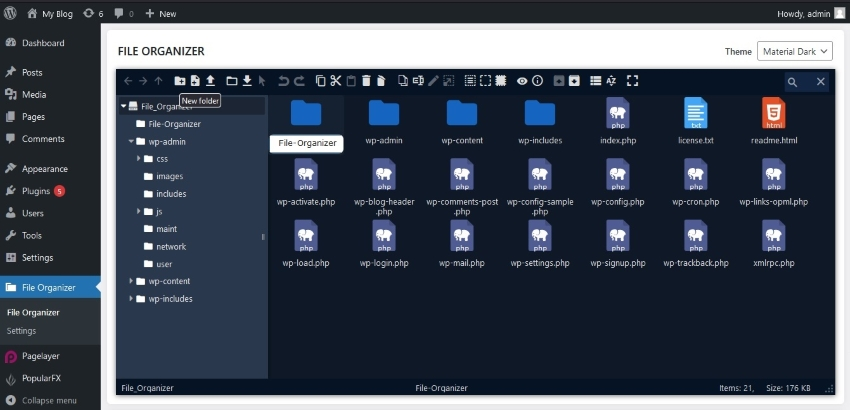This screenshot has width=850, height=410.
Task: Select license.txt file icon
Action: pos(696,113)
